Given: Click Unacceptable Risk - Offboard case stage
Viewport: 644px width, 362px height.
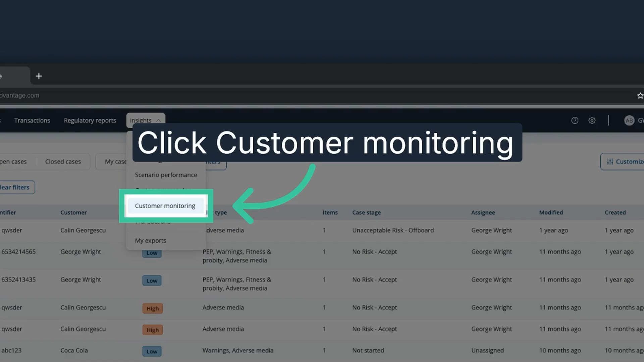Looking at the screenshot, I should (x=393, y=230).
